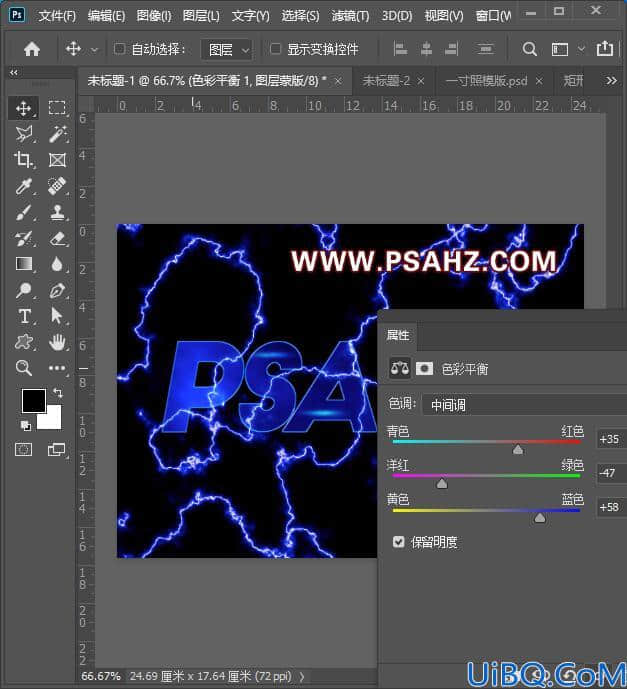Open the 编辑(E) menu
627x689 pixels.
click(x=106, y=16)
